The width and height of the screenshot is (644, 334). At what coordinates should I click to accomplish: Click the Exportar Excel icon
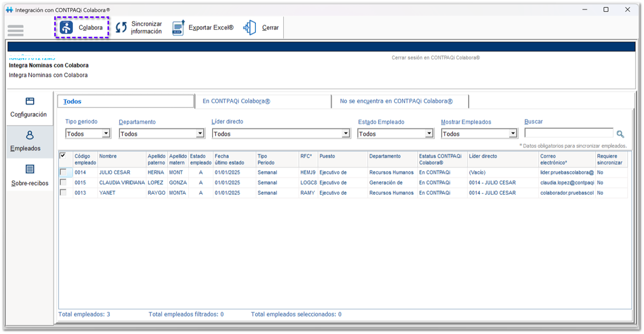click(x=178, y=28)
